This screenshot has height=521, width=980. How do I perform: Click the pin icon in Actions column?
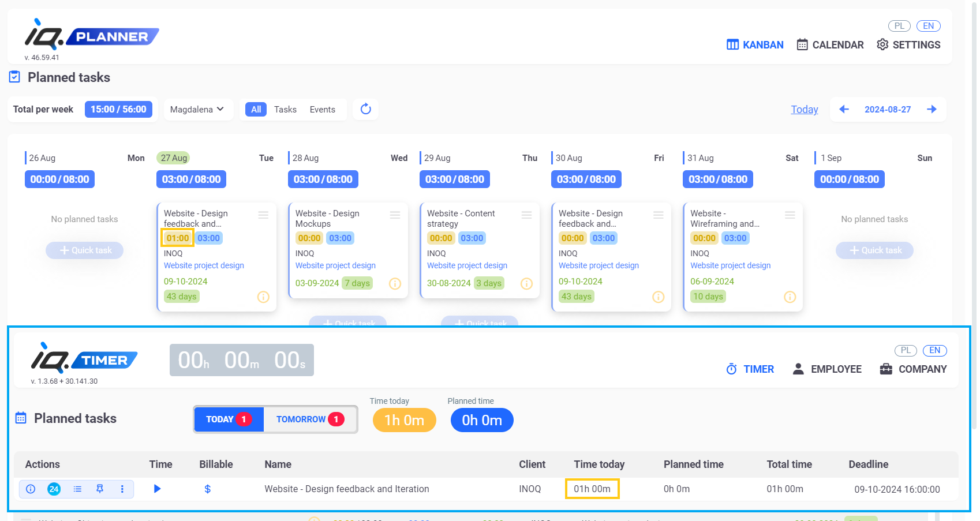tap(100, 489)
